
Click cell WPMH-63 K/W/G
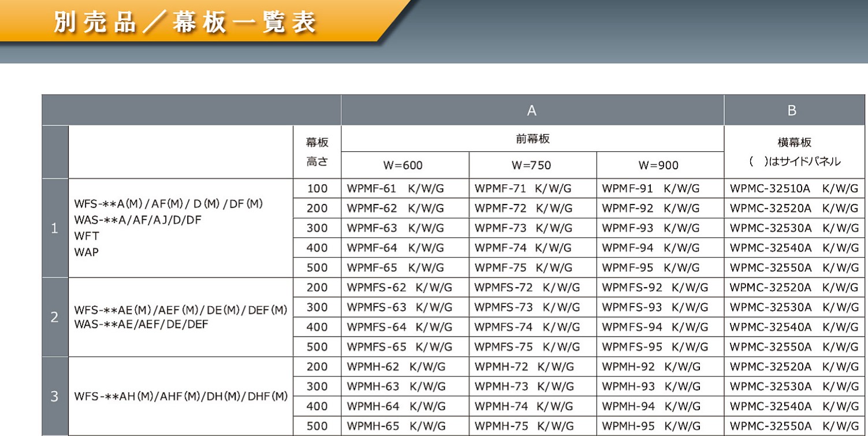(405, 386)
